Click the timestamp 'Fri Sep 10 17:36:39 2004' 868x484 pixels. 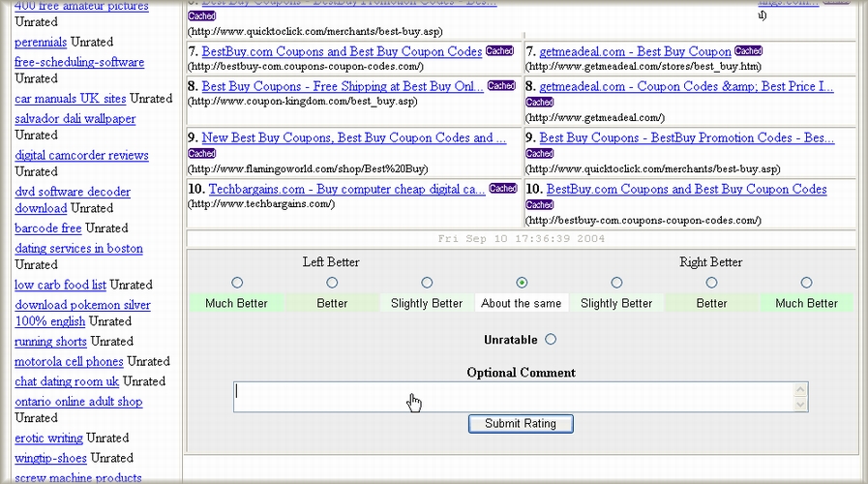[x=521, y=239]
